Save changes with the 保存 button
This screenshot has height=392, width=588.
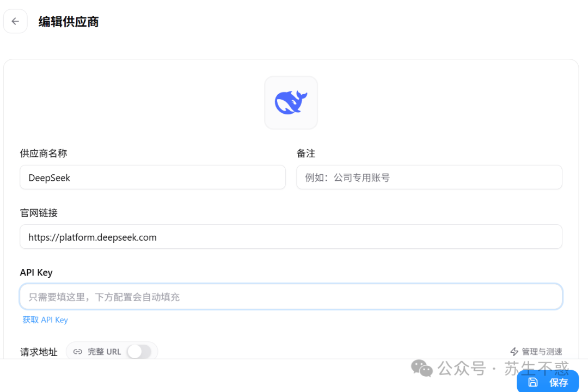click(548, 382)
